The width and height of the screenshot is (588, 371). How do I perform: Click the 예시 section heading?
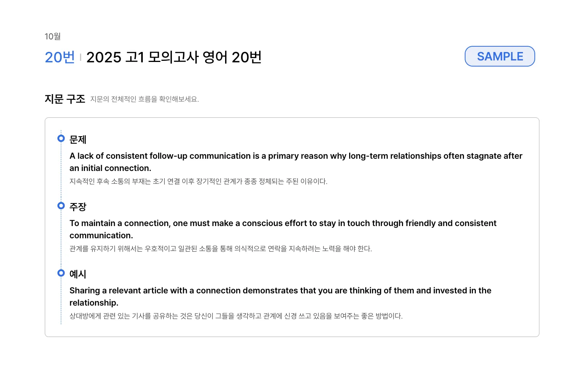[x=78, y=274]
